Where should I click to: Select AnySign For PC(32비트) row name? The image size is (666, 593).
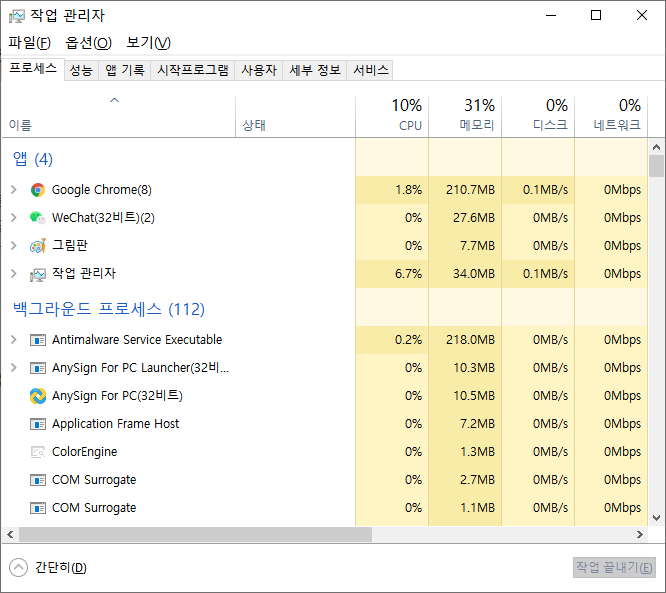point(117,396)
